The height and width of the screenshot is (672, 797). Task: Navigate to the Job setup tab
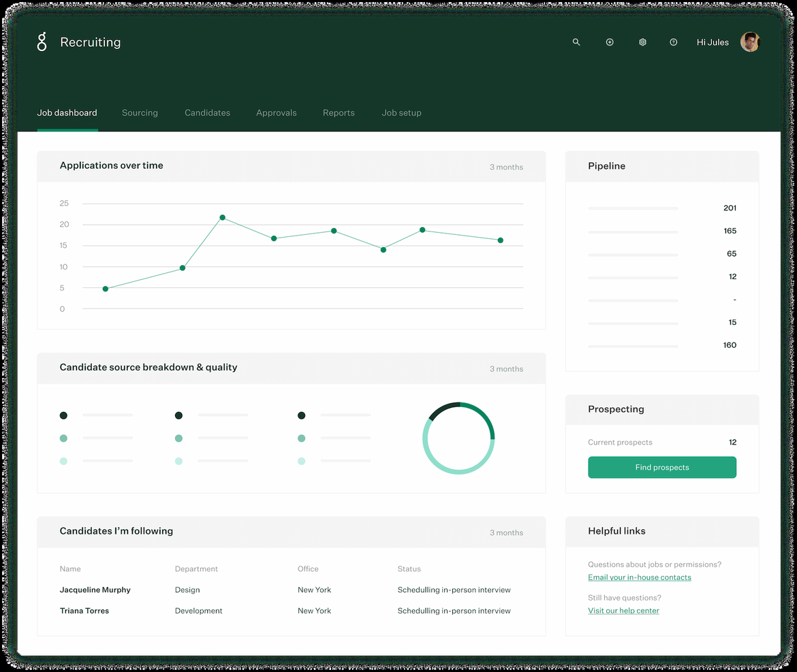point(401,113)
